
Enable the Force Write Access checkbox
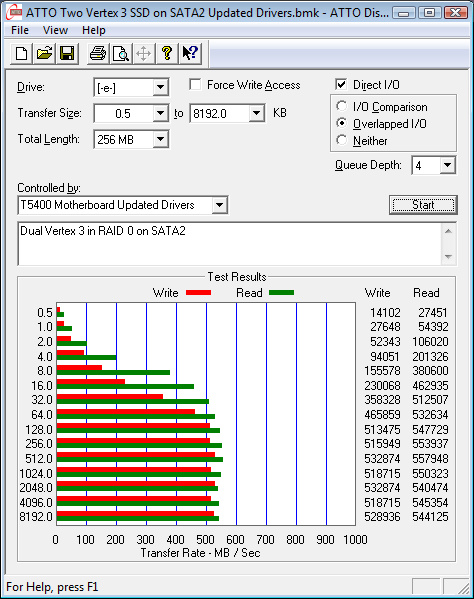pyautogui.click(x=195, y=84)
